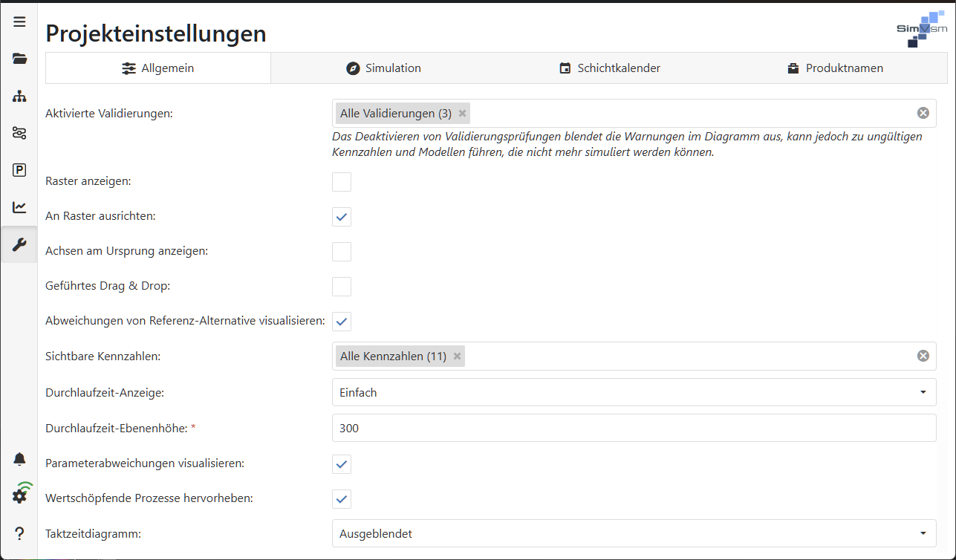This screenshot has width=956, height=560.
Task: Click the gear icon with wifi signal
Action: [x=21, y=494]
